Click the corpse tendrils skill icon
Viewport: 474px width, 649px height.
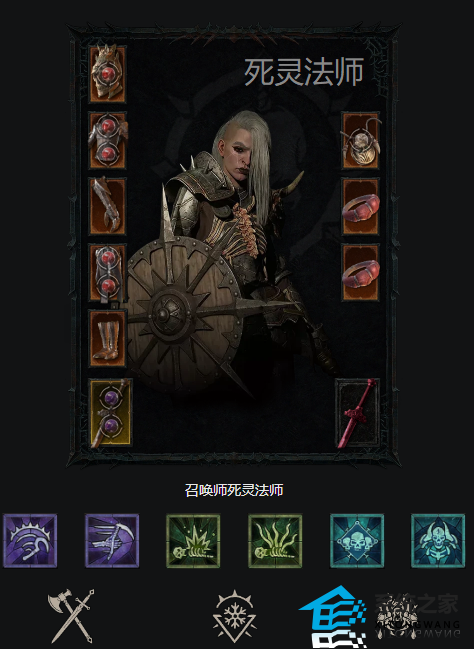275,541
